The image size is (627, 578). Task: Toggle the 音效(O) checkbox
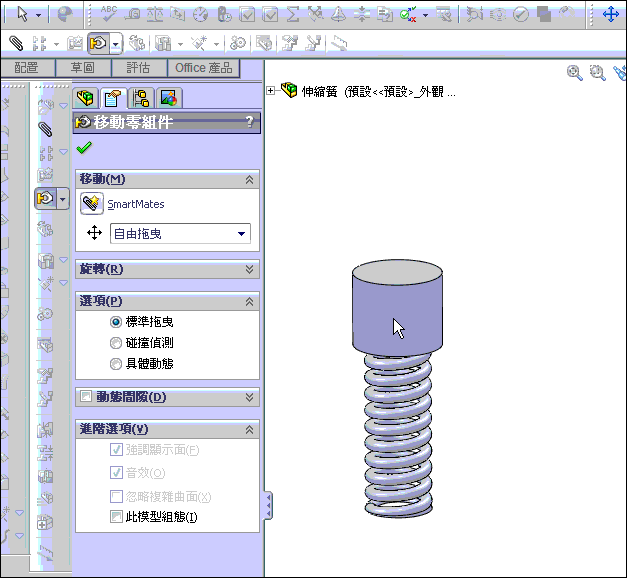(x=116, y=473)
